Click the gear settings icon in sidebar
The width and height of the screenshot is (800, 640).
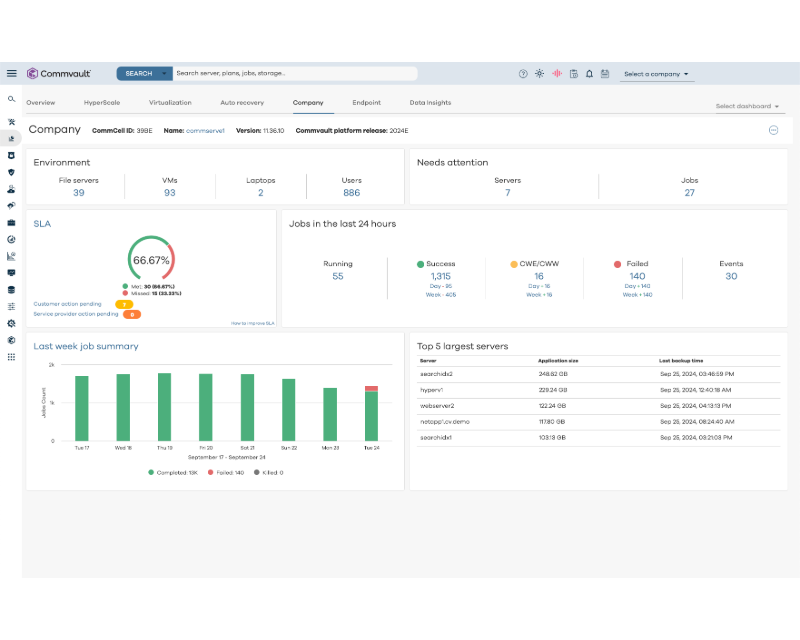click(11, 323)
